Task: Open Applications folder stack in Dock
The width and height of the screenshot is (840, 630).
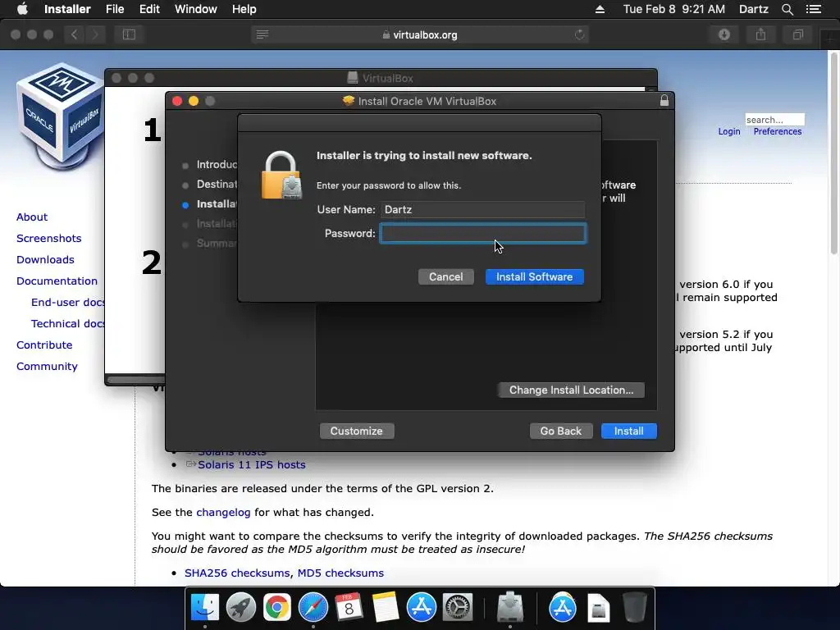Action: pos(563,608)
